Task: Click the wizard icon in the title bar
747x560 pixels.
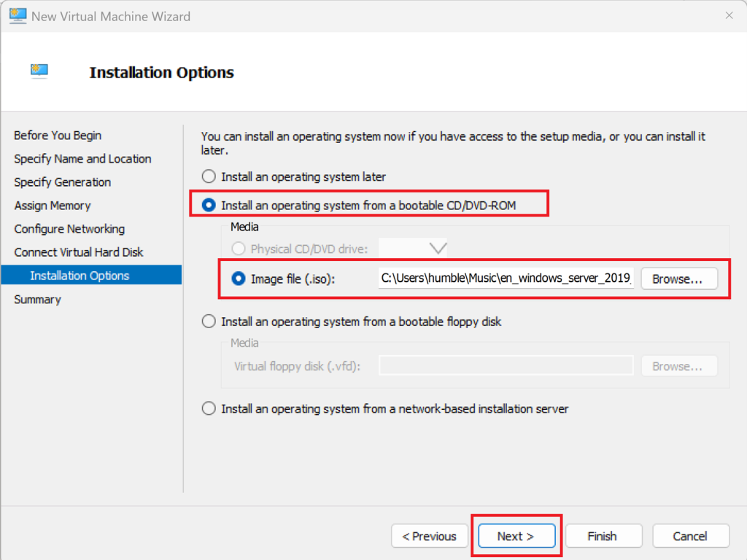Action: tap(18, 15)
